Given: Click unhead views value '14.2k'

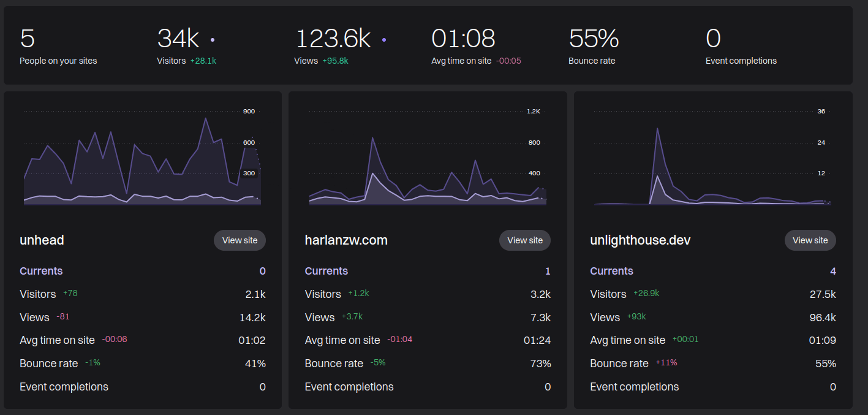Looking at the screenshot, I should [x=252, y=318].
